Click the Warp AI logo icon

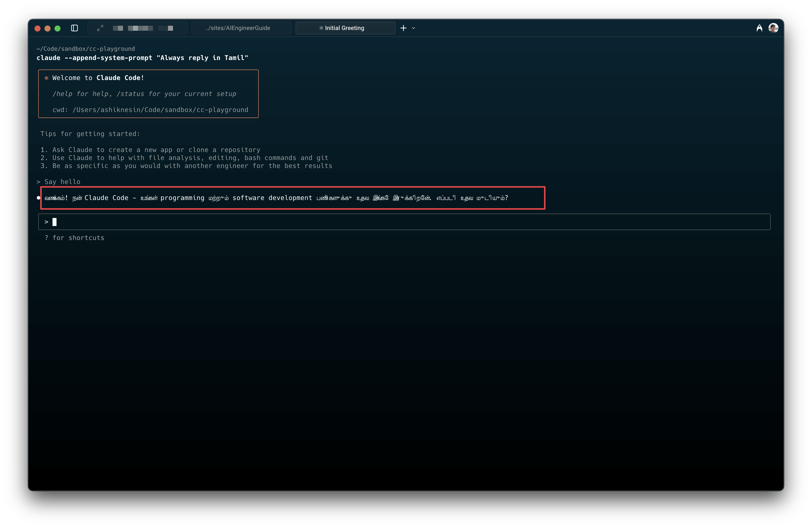pos(759,28)
